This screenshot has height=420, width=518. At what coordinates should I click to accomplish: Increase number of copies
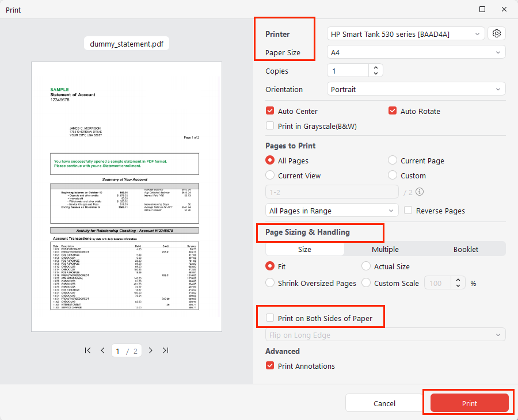pos(376,67)
